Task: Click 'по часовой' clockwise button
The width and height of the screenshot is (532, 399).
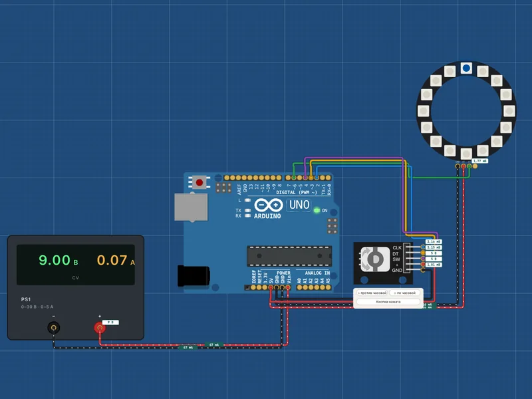Action: click(405, 293)
